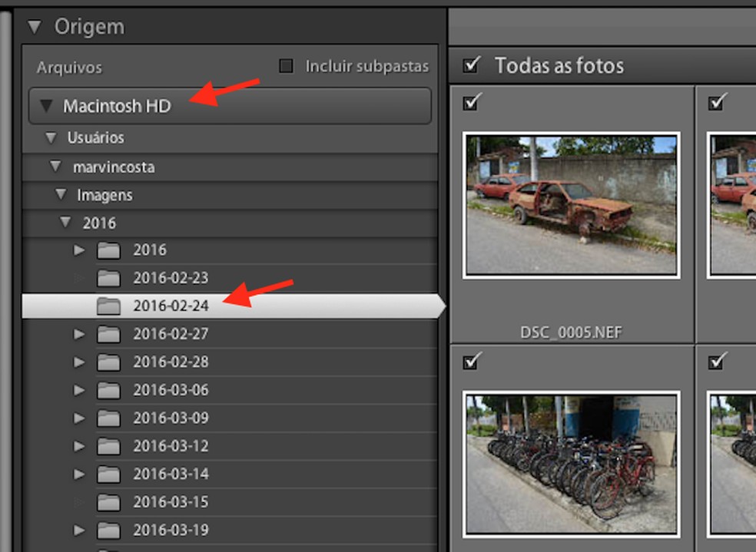Click the folder icon of the nested 2016 folder
The width and height of the screenshot is (756, 552).
click(x=108, y=250)
